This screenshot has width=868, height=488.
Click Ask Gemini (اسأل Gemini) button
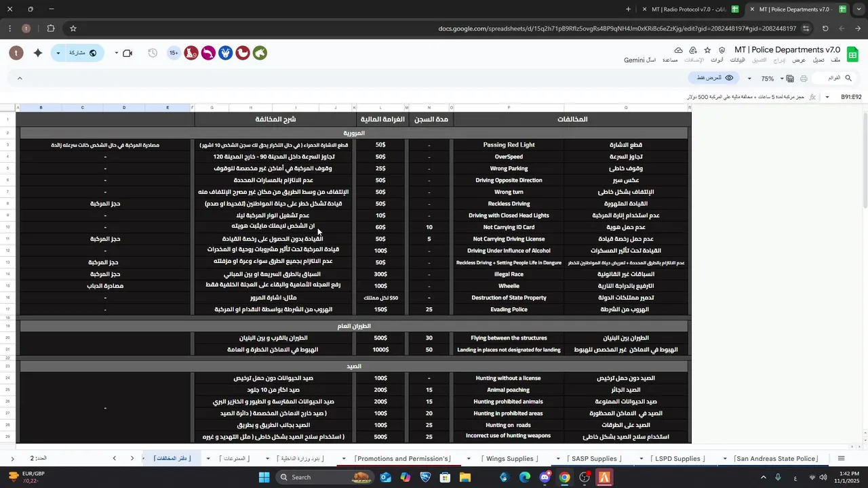[x=639, y=60]
